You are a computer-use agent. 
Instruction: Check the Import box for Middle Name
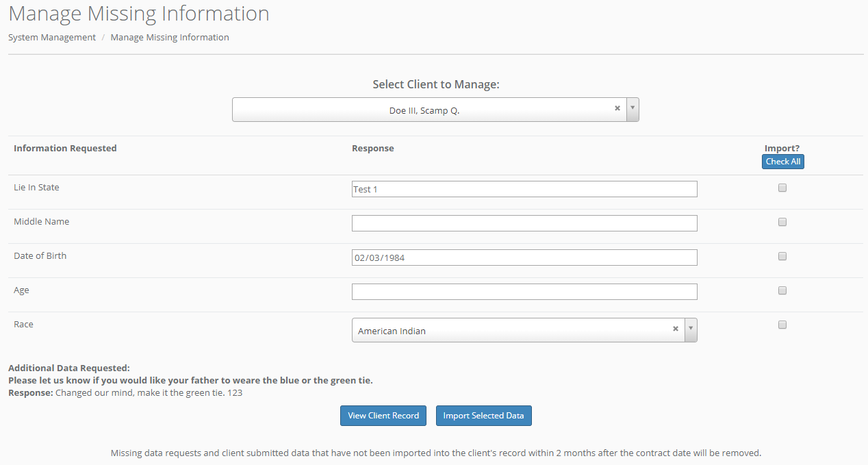click(x=782, y=222)
